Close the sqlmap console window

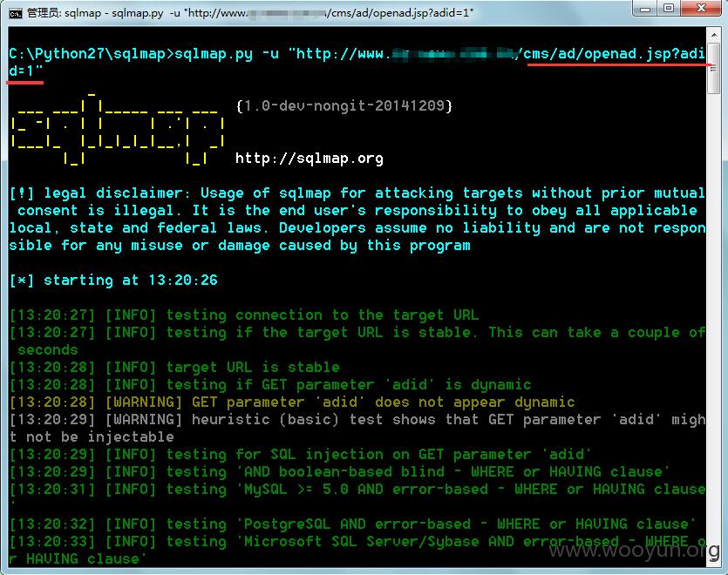pyautogui.click(x=702, y=8)
